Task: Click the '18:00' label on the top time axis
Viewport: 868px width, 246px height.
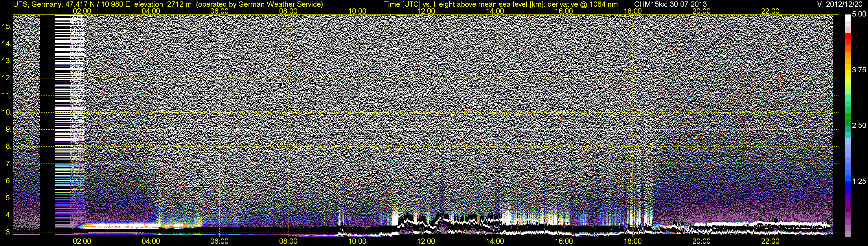Action: pos(633,11)
